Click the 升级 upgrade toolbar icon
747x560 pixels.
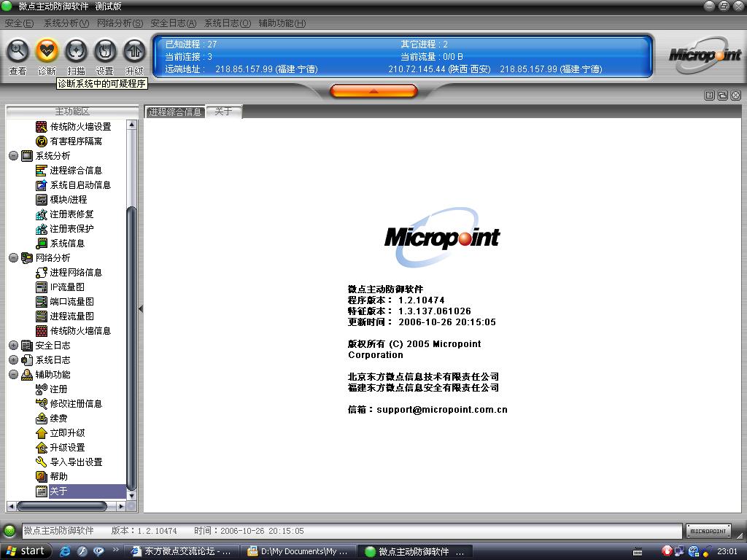coord(134,51)
